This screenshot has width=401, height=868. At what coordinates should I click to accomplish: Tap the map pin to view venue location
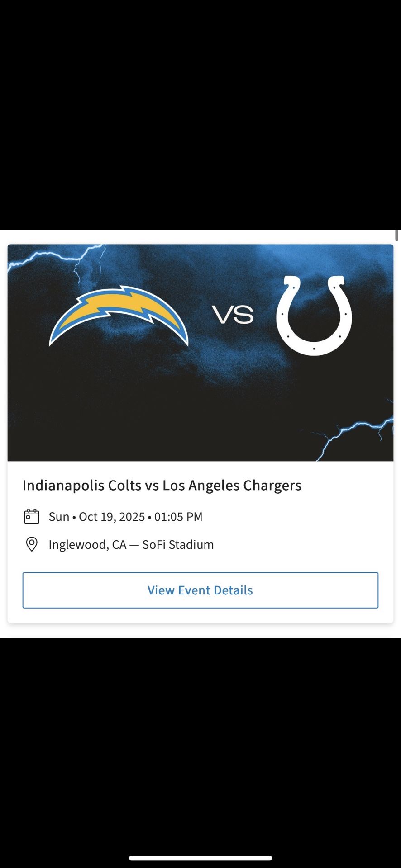31,544
